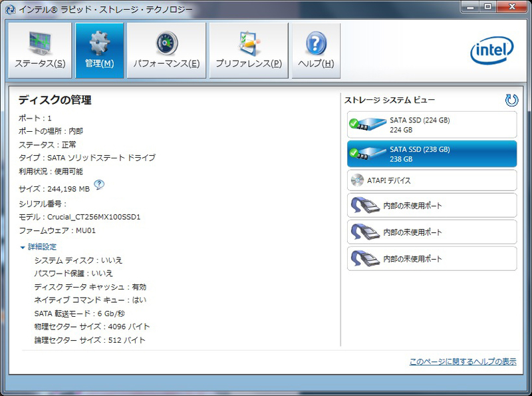Viewport: 532px width, 396px height.
Task: Click the ストレージ システム ビュー heading
Action: coord(390,100)
